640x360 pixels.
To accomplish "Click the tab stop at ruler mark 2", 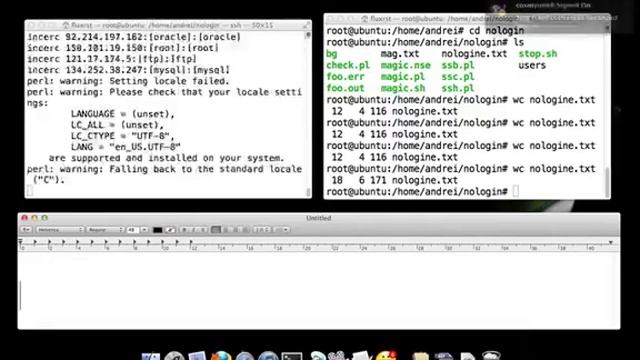I will (49, 242).
